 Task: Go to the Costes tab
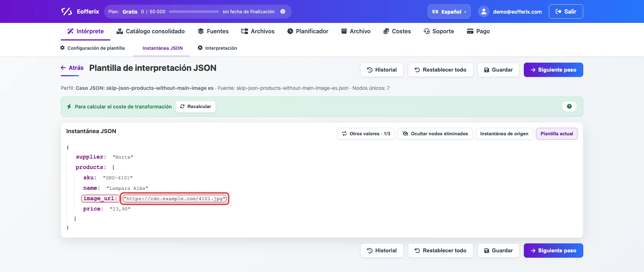[397, 31]
